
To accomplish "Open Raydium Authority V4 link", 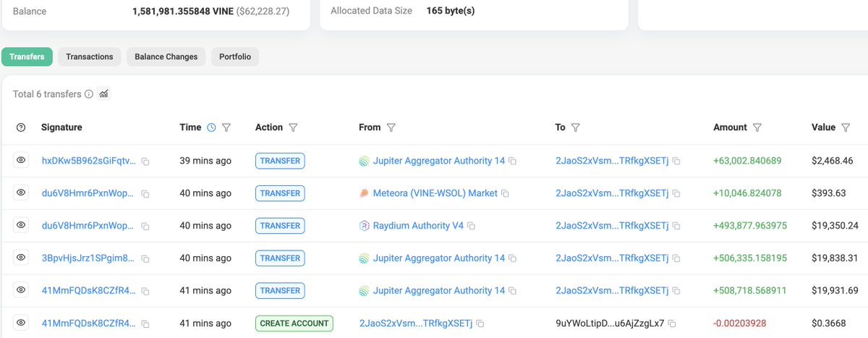I will click(418, 226).
